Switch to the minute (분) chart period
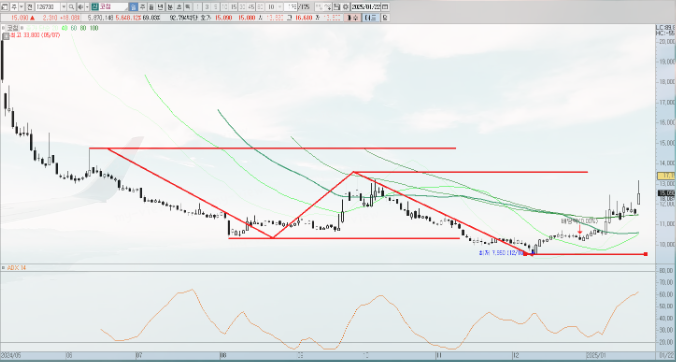This screenshot has width=676, height=362. [x=170, y=6]
